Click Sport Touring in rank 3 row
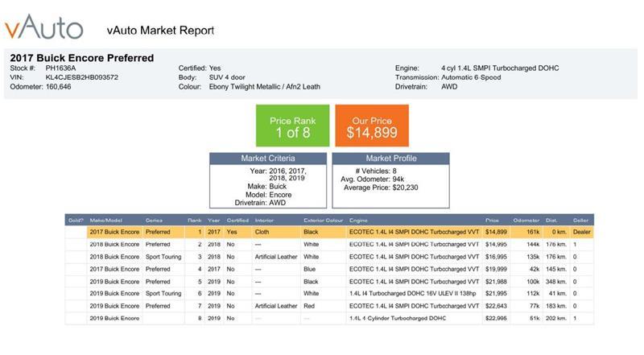Image resolution: width=644 pixels, height=355 pixels. point(163,257)
